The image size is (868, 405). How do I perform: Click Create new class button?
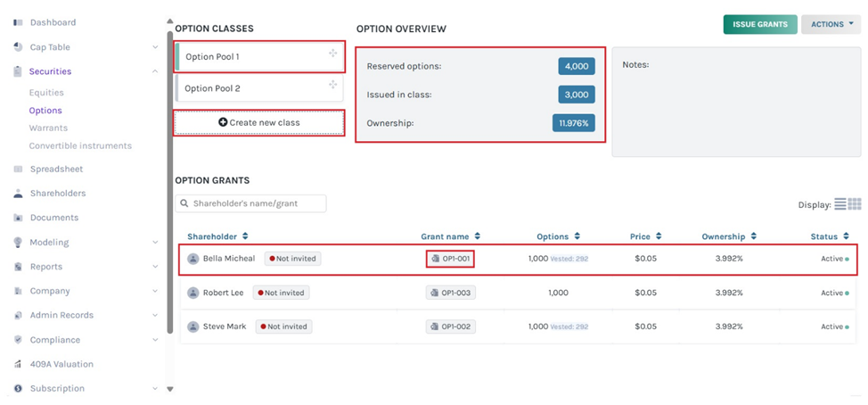pos(259,122)
